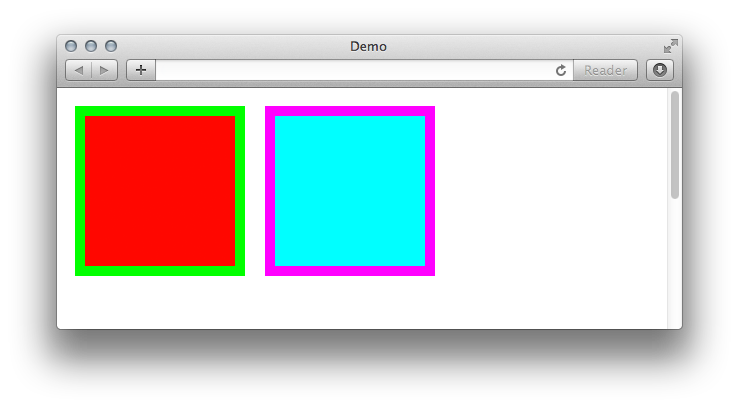Click the Reader button
This screenshot has height=408, width=739.
[605, 70]
